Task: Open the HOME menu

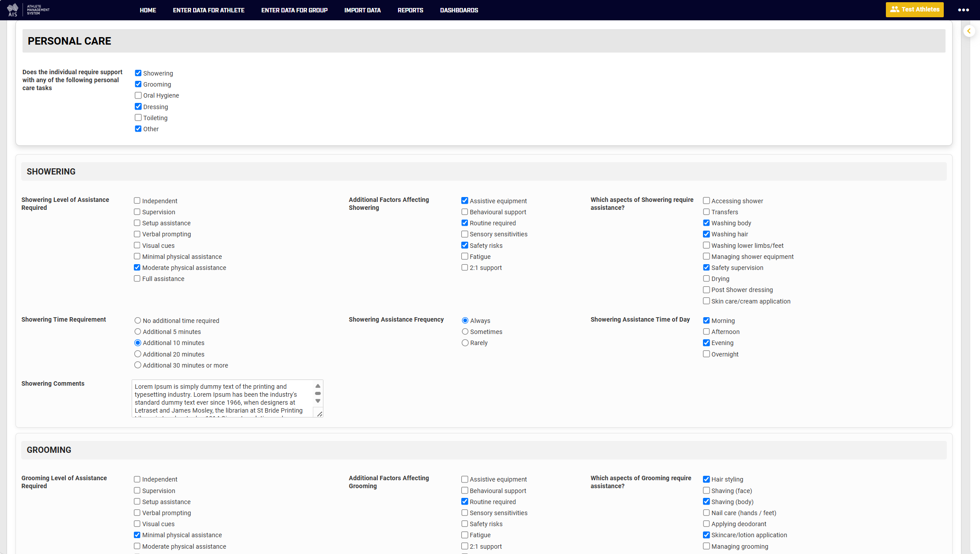Action: 148,10
